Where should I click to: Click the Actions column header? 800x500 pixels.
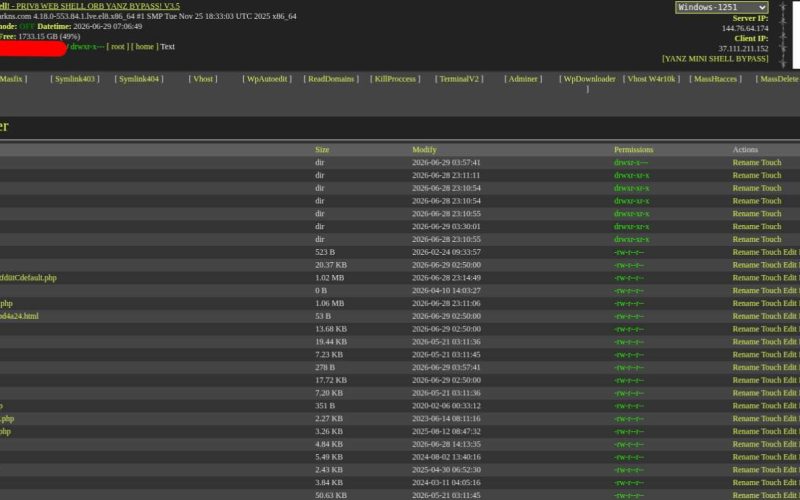tap(745, 150)
